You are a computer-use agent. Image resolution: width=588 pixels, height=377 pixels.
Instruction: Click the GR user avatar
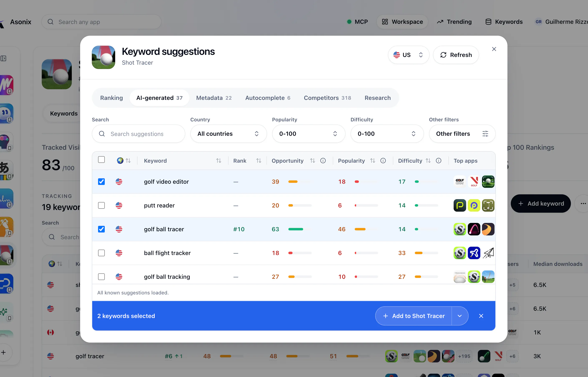pyautogui.click(x=538, y=22)
